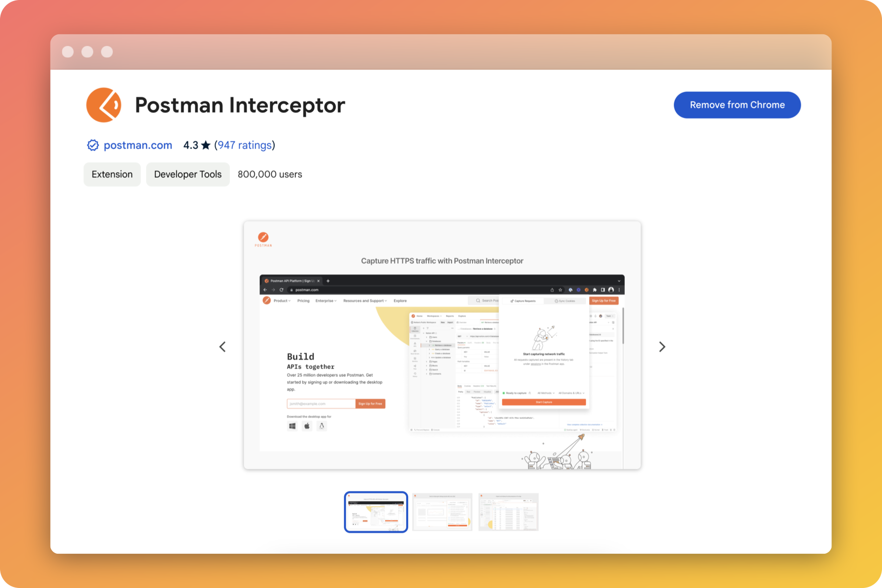Select the second screenshot thumbnail
The width and height of the screenshot is (882, 588).
(x=442, y=512)
